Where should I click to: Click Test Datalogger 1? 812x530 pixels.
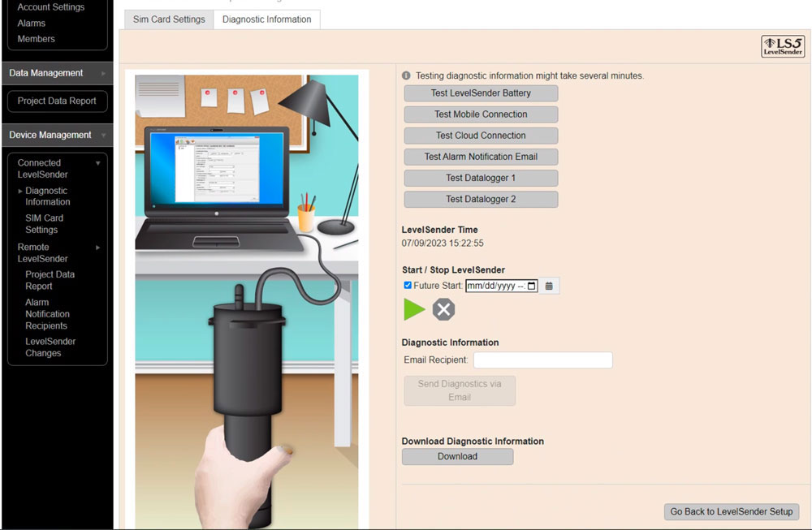[x=480, y=178]
